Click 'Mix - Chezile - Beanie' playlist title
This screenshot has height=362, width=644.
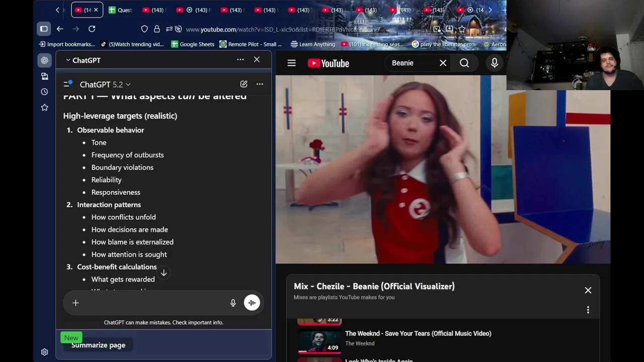tap(374, 286)
